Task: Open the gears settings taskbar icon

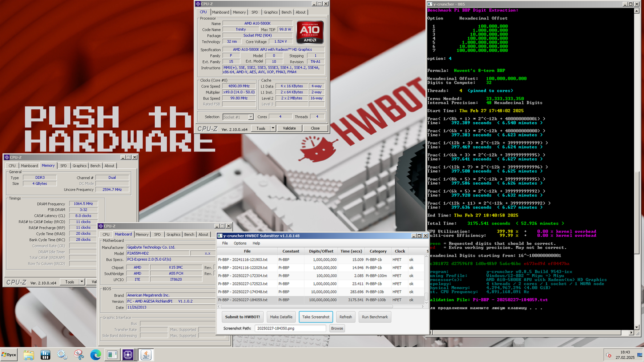Action: 62,355
